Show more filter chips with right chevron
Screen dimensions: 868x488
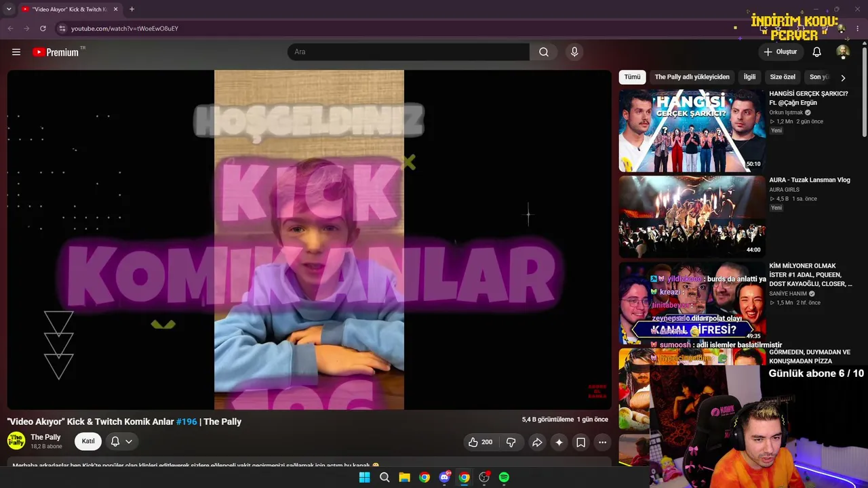tap(843, 78)
